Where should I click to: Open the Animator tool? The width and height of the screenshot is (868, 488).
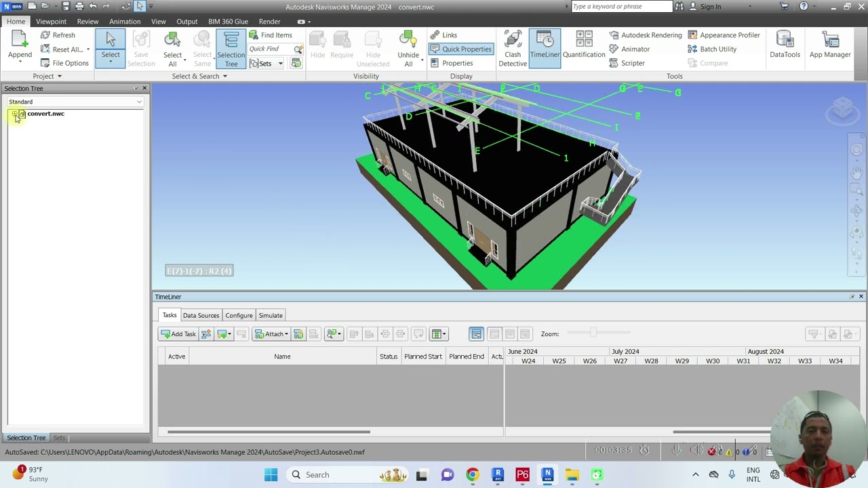click(629, 49)
